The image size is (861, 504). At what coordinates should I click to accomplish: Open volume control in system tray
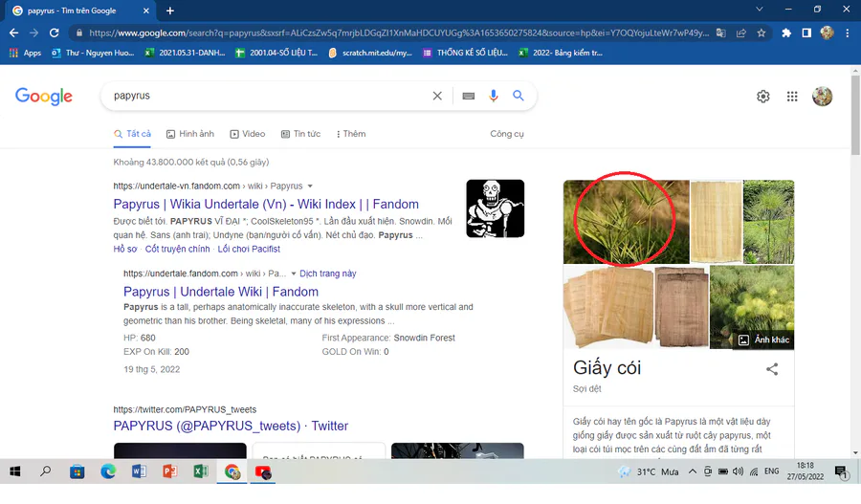[738, 471]
